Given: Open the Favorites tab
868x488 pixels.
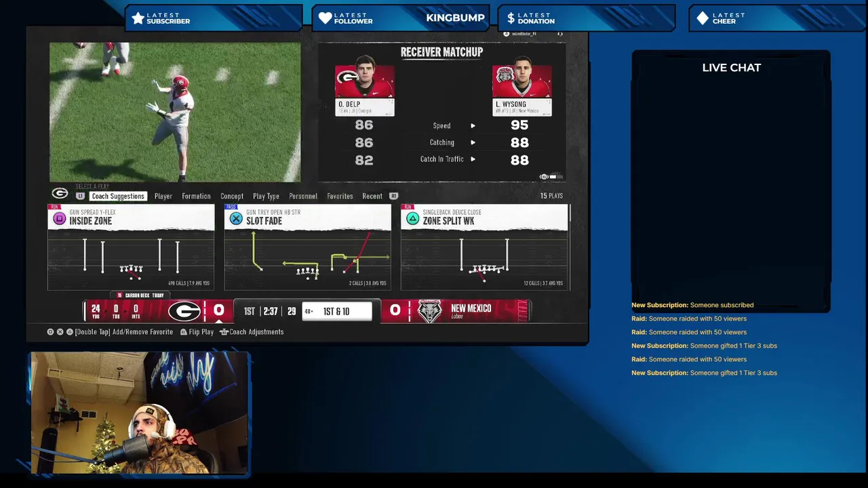Looking at the screenshot, I should point(340,196).
